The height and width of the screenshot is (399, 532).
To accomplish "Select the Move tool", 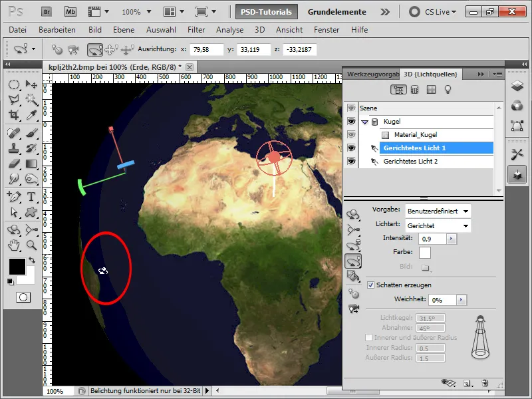I will coord(31,84).
